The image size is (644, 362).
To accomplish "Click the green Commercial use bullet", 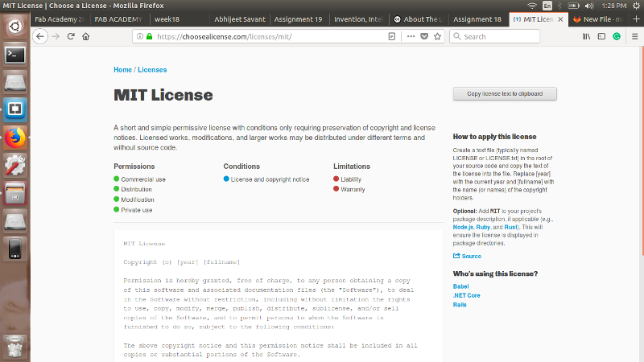I will (x=117, y=179).
